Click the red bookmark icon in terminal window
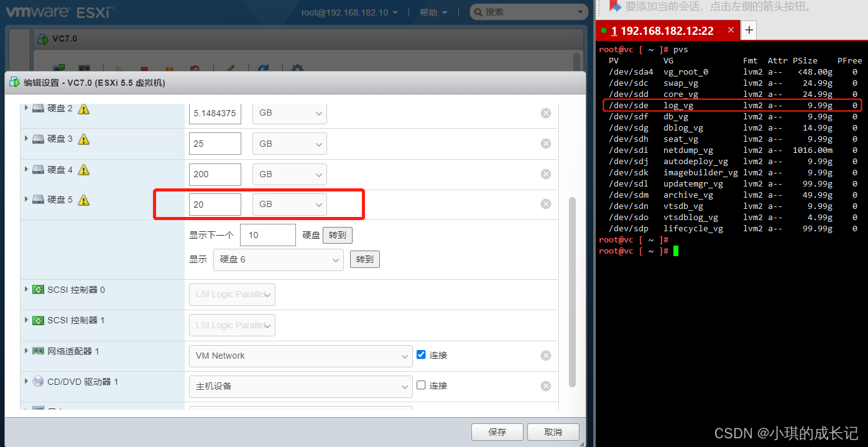This screenshot has width=868, height=447. tap(615, 6)
